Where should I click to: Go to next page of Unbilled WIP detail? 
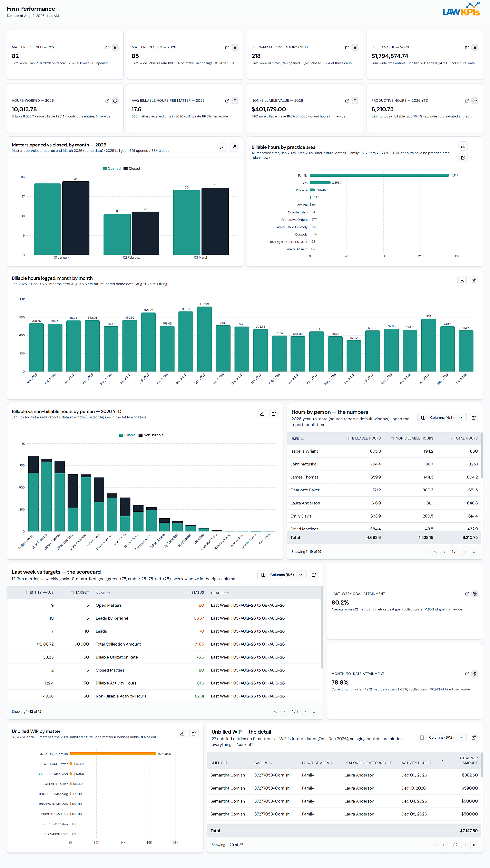pyautogui.click(x=465, y=845)
